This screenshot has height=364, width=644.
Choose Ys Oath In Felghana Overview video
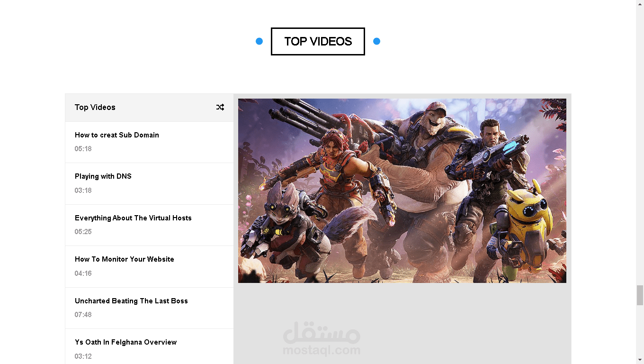(x=149, y=346)
